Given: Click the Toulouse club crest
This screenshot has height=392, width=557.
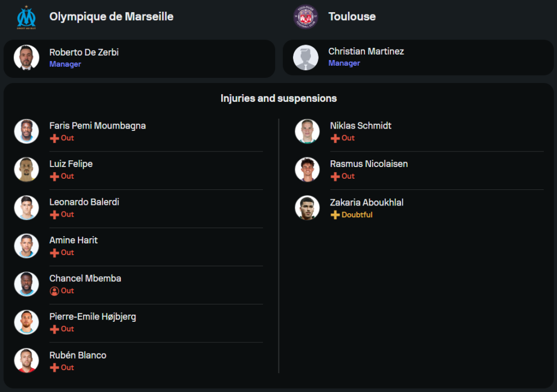Looking at the screenshot, I should pos(305,17).
